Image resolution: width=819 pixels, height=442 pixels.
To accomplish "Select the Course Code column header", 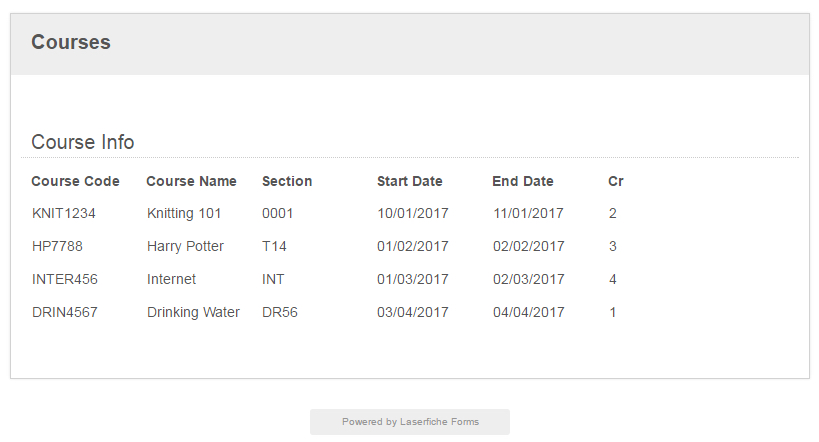I will 75,181.
